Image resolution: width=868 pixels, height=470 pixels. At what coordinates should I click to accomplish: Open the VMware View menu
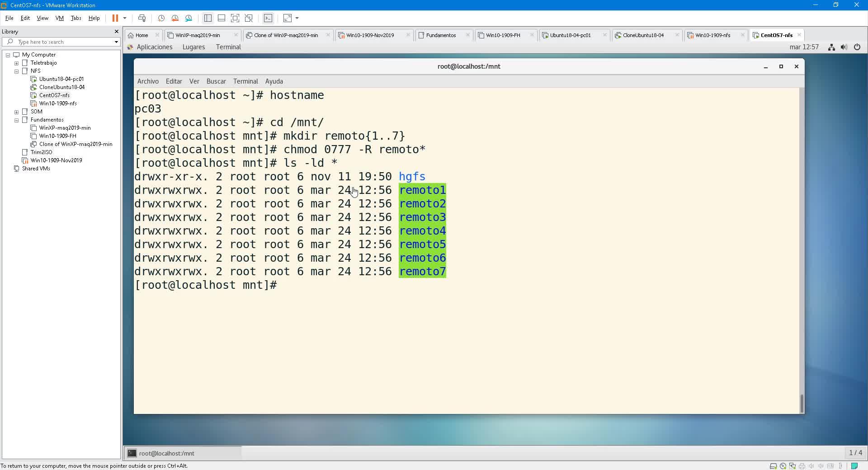tap(42, 18)
